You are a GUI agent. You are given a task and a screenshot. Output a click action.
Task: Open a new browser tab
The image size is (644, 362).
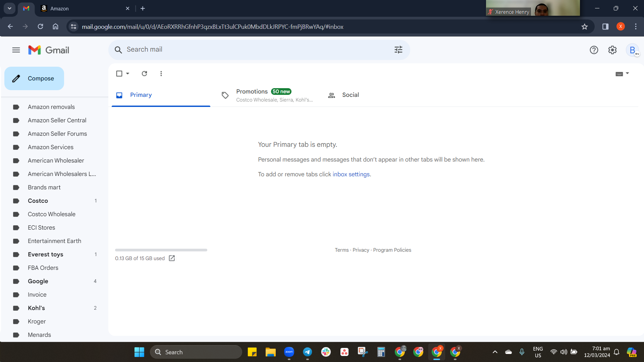tap(143, 8)
